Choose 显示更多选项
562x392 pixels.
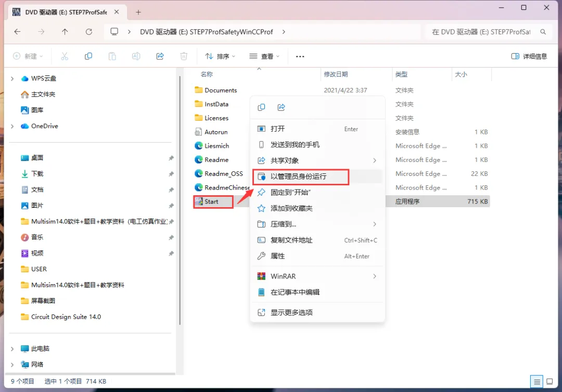[317, 312]
